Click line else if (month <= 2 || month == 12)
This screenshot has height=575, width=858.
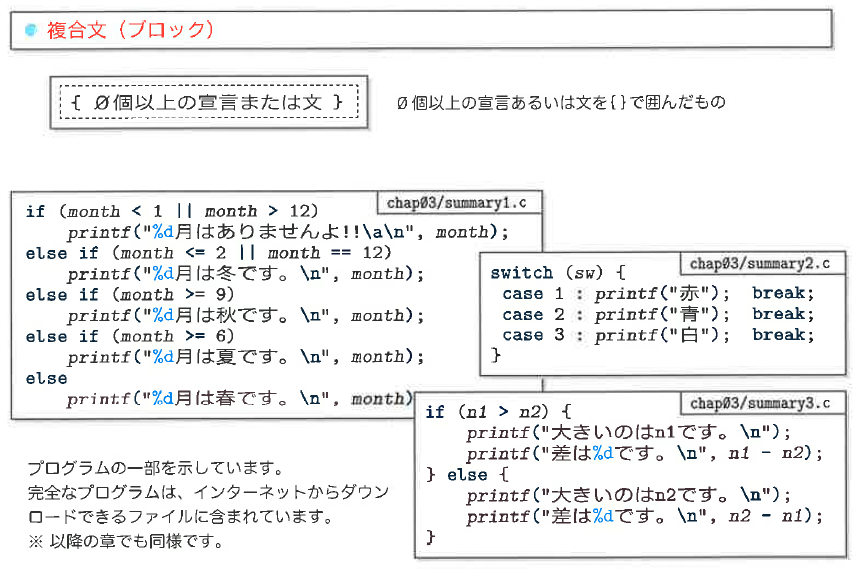pos(208,253)
